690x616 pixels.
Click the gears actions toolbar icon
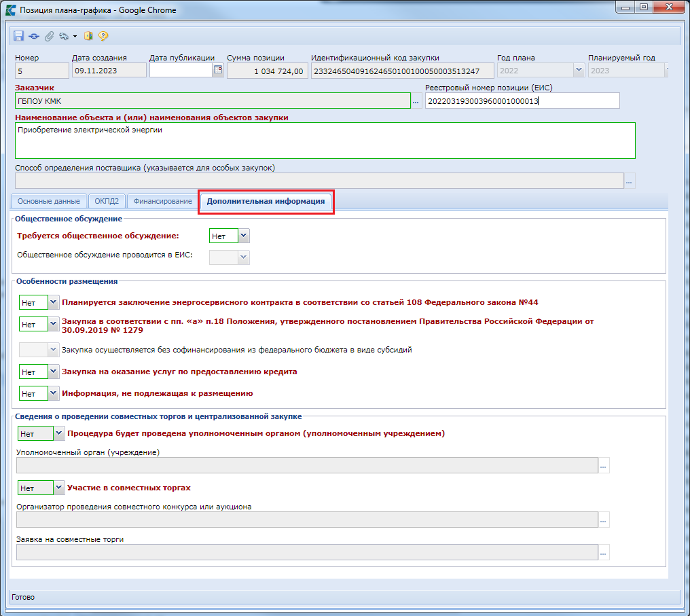64,36
